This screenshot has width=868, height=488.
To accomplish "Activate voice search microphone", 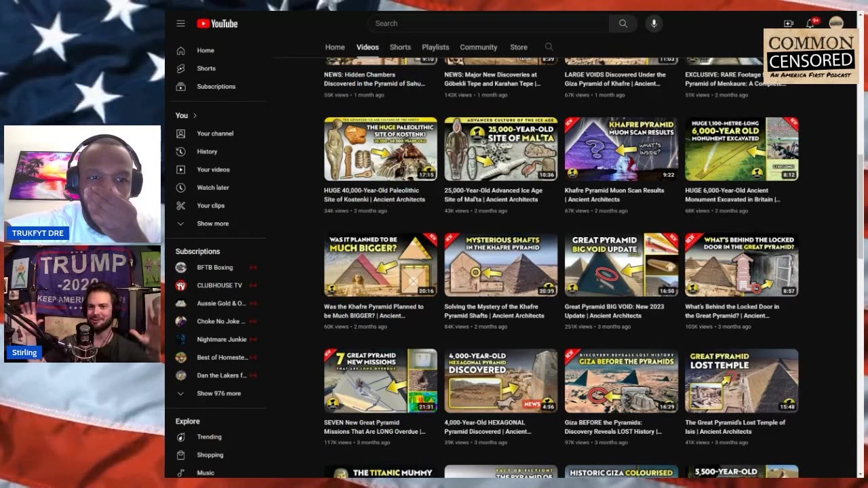I will 654,23.
